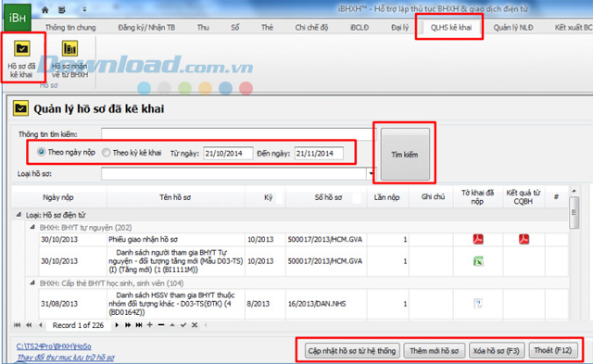Open Hồ sơ nhận về từ BHXH icon
593x364 pixels.
click(x=69, y=57)
